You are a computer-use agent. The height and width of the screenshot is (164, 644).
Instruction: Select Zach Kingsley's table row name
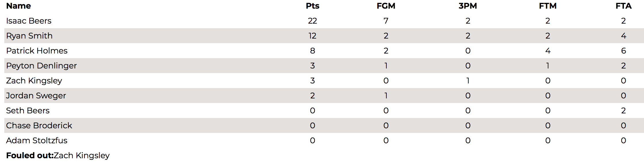click(34, 81)
